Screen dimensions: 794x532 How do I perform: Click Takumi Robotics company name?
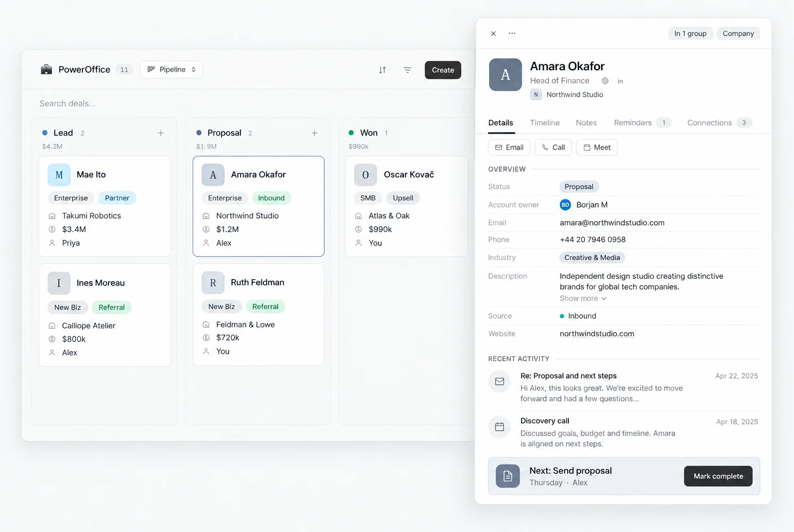coord(92,216)
